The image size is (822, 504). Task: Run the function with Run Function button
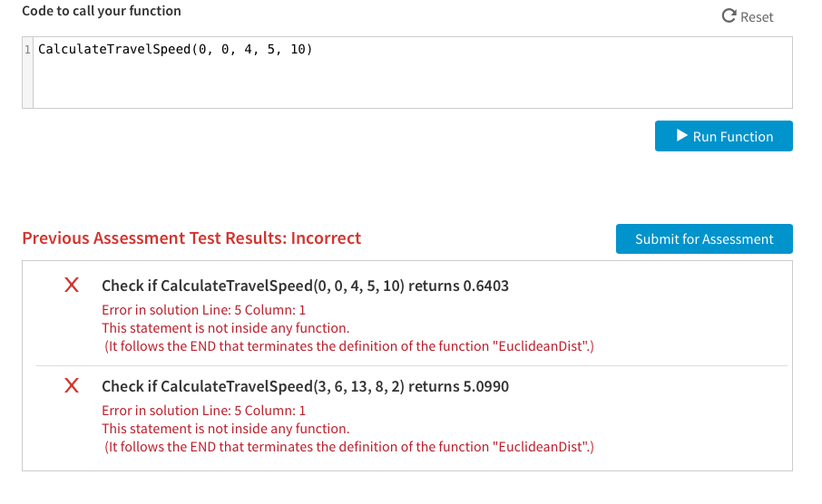pyautogui.click(x=723, y=136)
